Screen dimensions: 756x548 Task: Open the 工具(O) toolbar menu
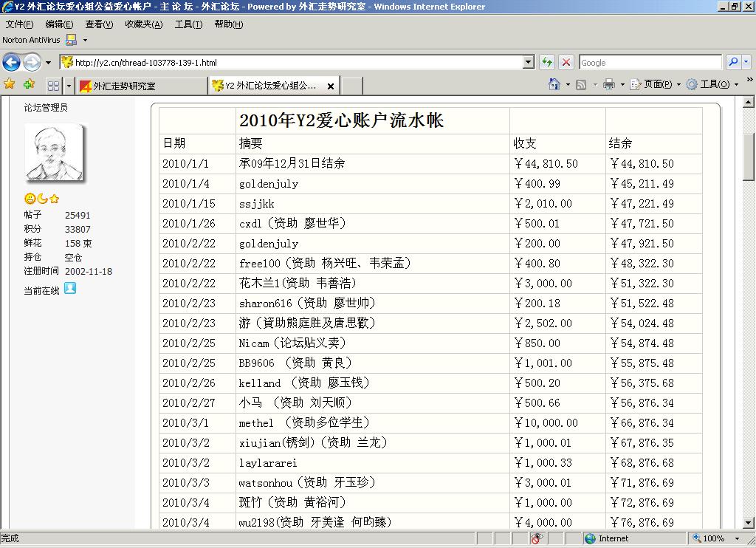[712, 84]
